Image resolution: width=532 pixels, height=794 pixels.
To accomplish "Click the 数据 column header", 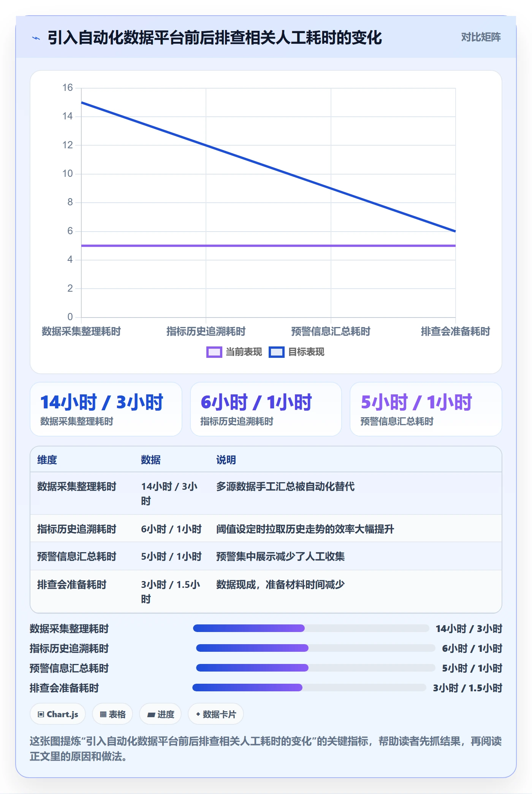I will click(151, 460).
